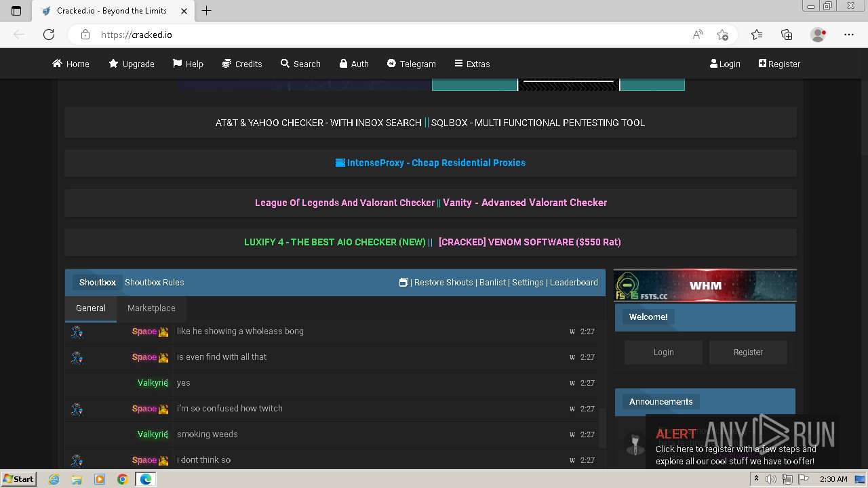Click the Edge taskbar icon

(145, 479)
